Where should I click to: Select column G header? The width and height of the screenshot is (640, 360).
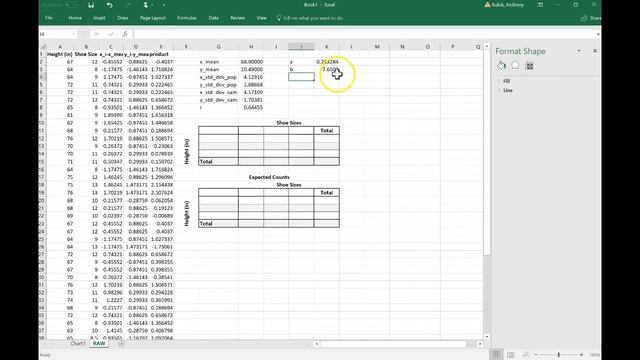point(218,47)
